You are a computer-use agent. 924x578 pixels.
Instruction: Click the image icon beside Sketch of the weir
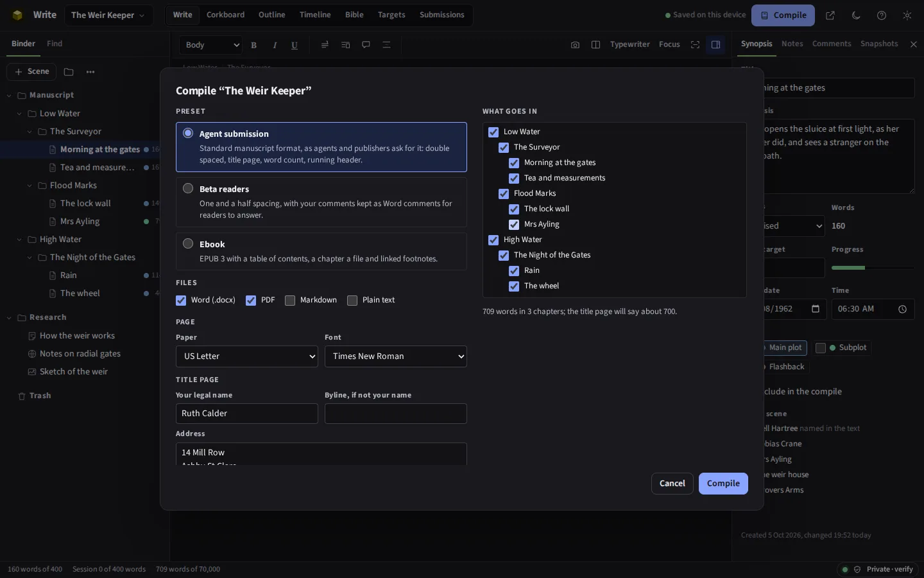coord(32,372)
